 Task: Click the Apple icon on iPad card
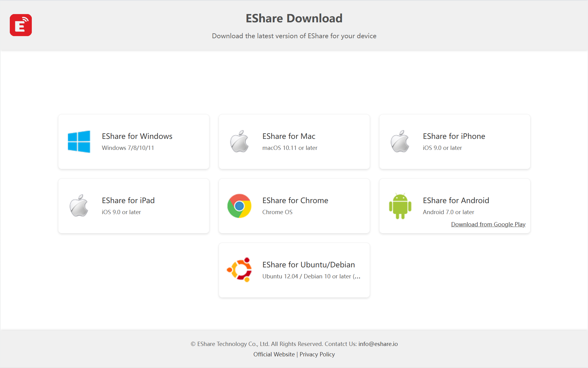click(79, 206)
